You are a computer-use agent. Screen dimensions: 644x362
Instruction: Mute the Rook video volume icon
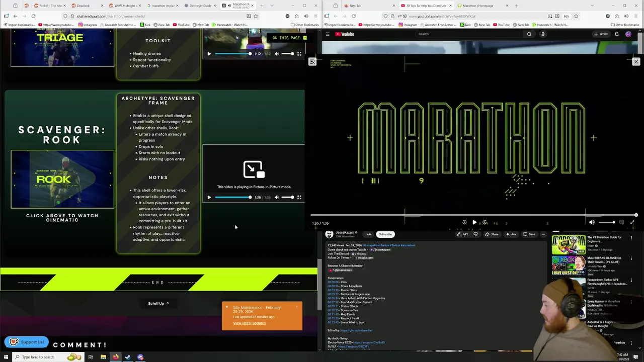pos(276,198)
